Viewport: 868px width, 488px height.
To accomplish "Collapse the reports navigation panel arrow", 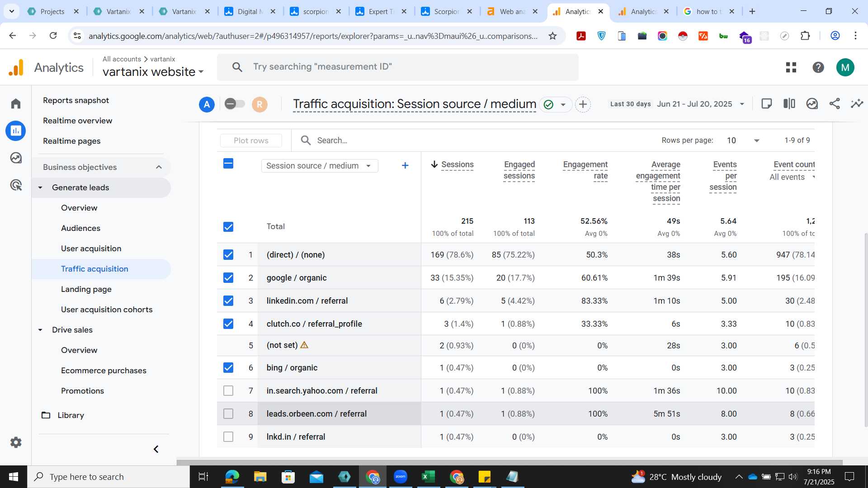I will [156, 449].
